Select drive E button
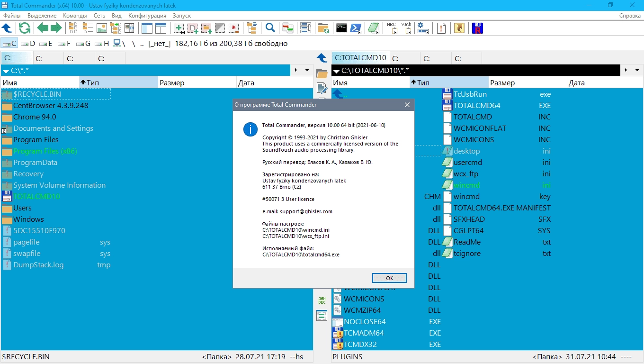The height and width of the screenshot is (364, 644). click(46, 44)
